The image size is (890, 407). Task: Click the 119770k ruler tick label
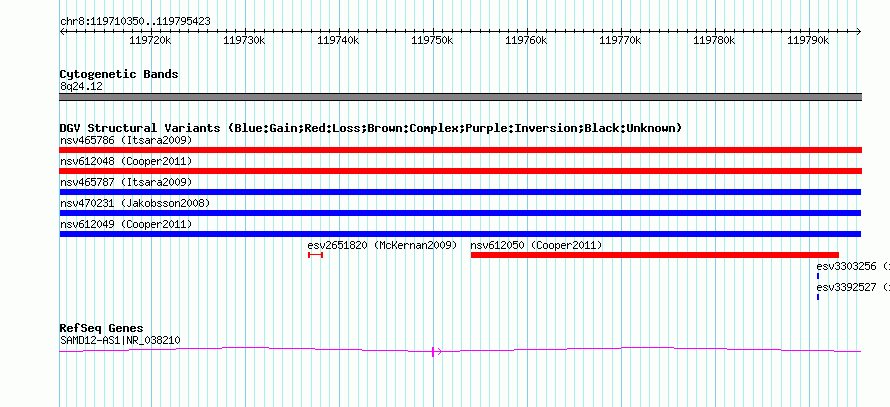pos(621,41)
